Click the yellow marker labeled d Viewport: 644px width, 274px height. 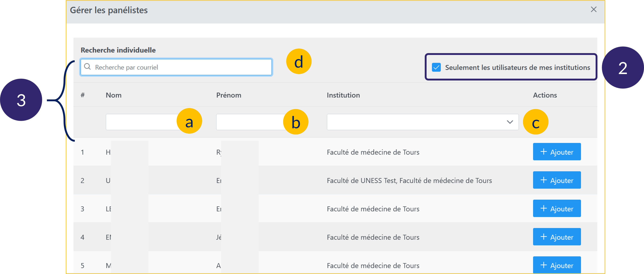click(299, 61)
